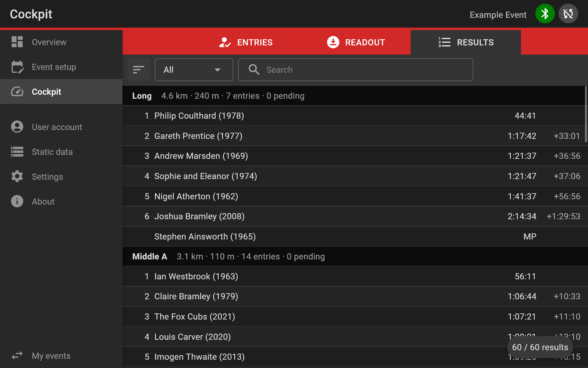Select the Results tab
588x368 pixels.
(x=466, y=42)
